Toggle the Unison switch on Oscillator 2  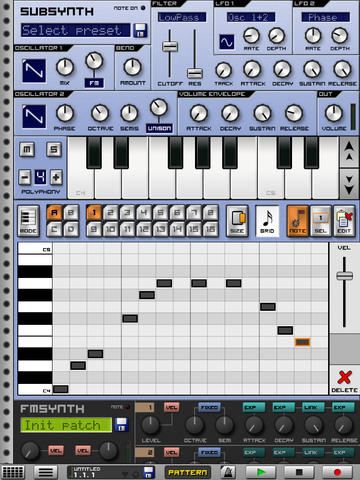pos(159,128)
